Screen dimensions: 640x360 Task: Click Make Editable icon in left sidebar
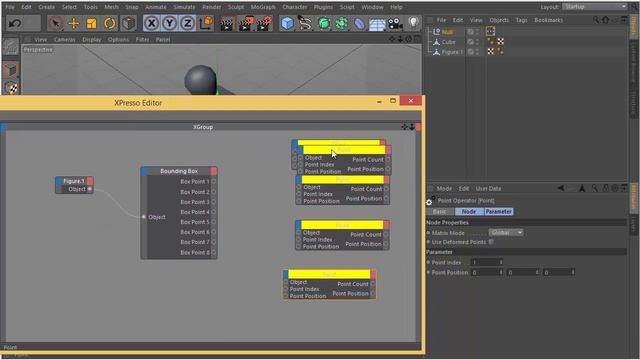tap(11, 47)
